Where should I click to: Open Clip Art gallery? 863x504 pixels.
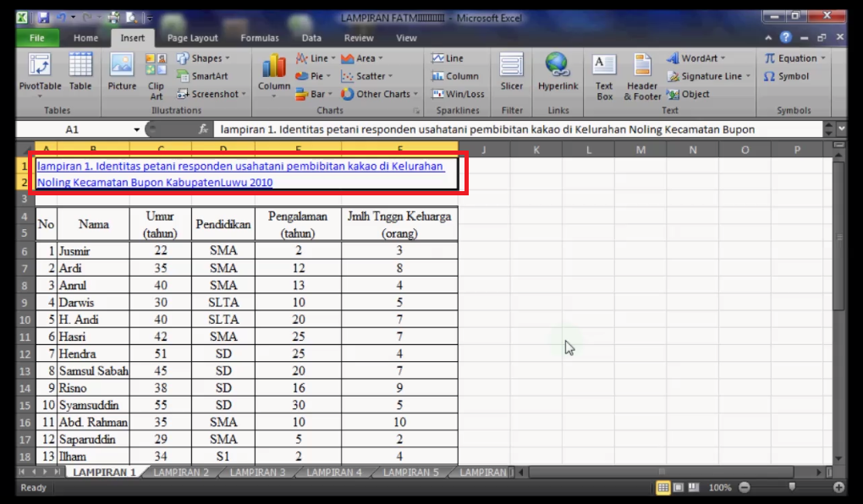pyautogui.click(x=156, y=76)
